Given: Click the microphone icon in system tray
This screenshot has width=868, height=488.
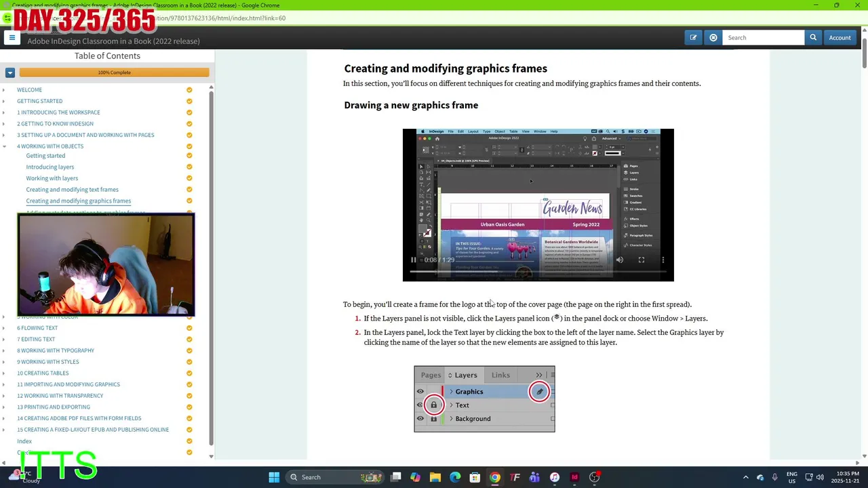Looking at the screenshot, I should [x=774, y=477].
